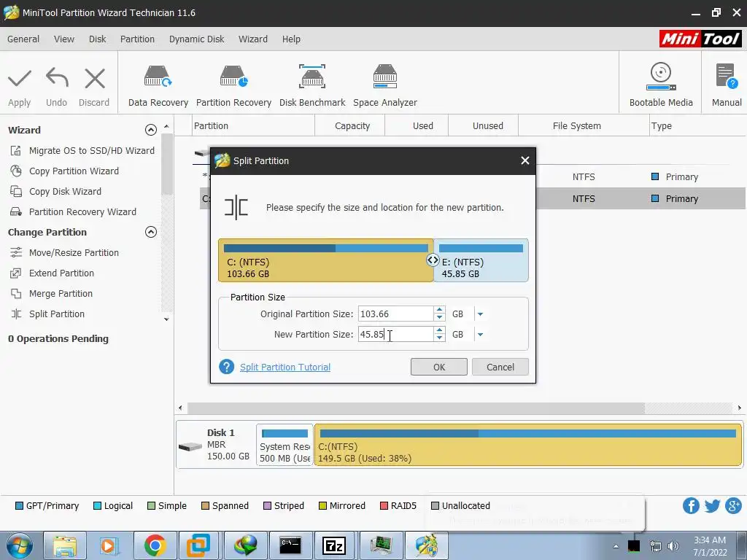
Task: Collapse the Wizard section
Action: [150, 130]
